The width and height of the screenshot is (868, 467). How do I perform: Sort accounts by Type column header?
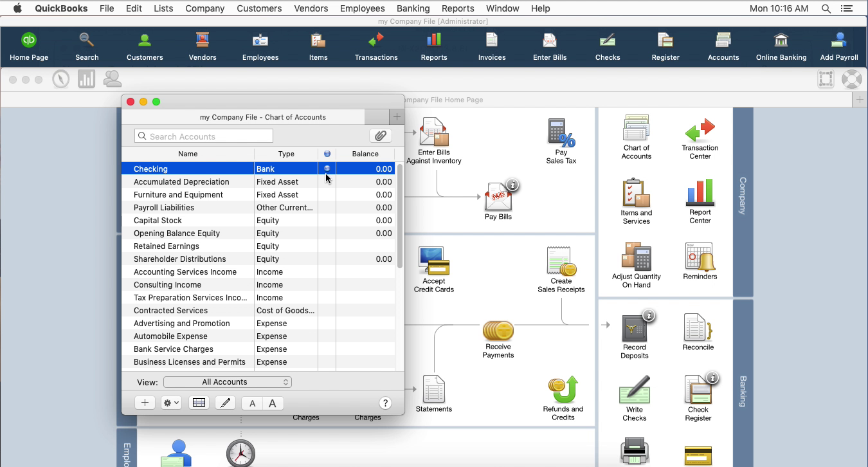coord(286,154)
